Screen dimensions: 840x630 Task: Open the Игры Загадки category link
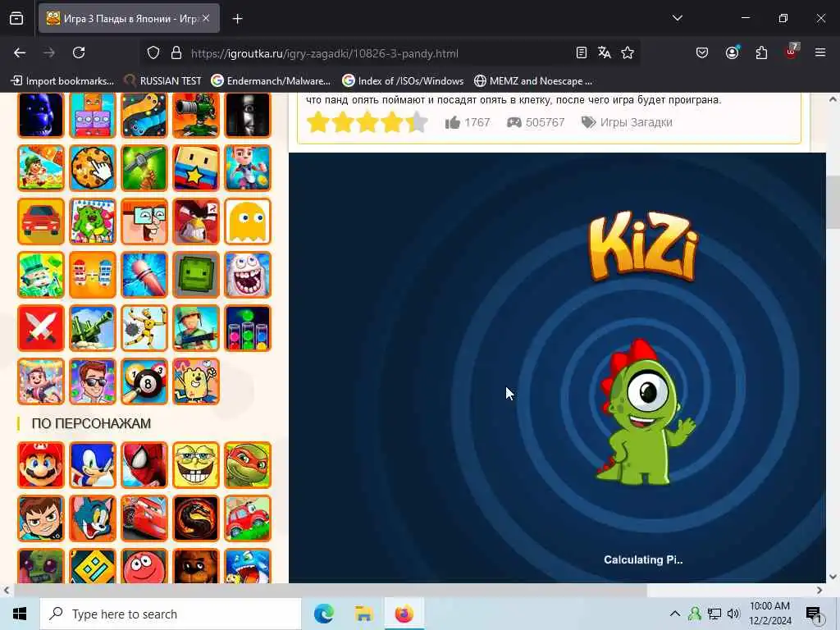(636, 122)
